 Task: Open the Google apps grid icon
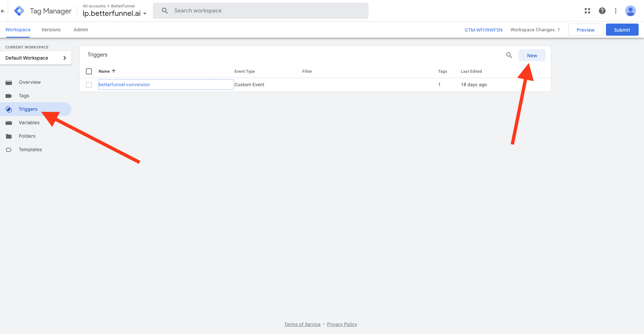pos(587,11)
